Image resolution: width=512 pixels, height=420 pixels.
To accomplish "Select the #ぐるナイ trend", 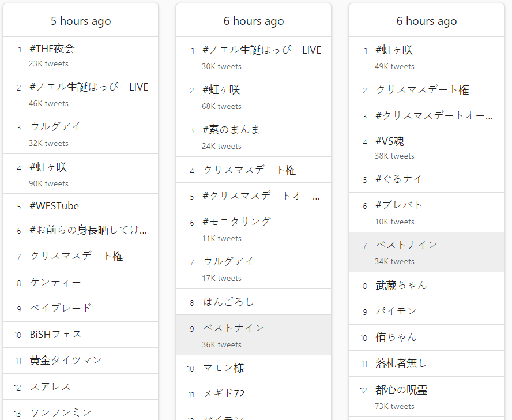I will click(398, 179).
